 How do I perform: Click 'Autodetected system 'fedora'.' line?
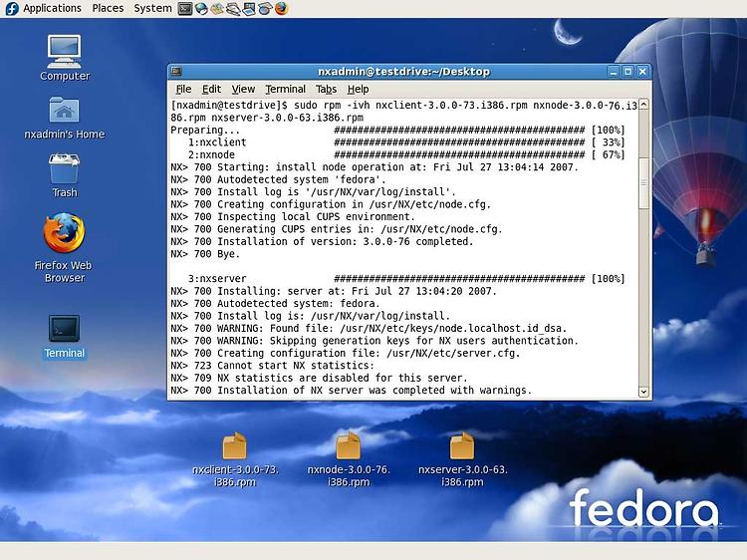coord(278,179)
